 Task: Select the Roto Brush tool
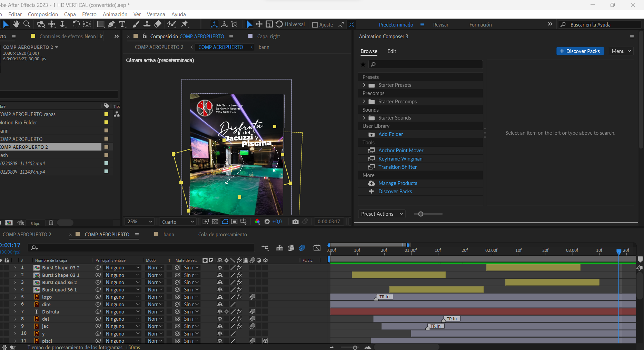tap(171, 24)
